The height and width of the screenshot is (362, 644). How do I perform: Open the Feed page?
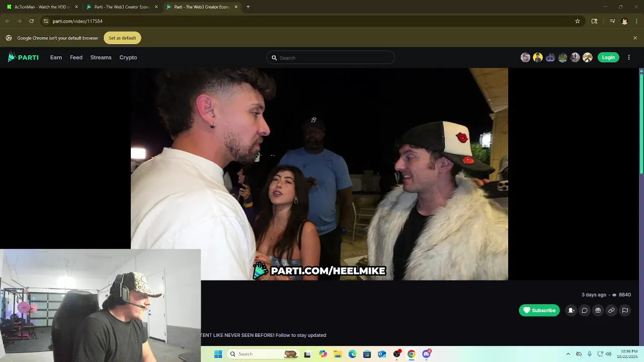(x=76, y=57)
